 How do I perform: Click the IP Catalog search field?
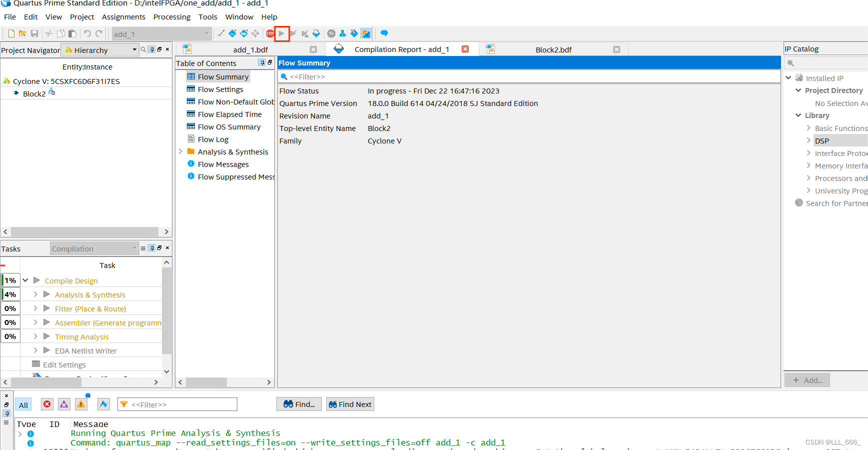pos(826,63)
